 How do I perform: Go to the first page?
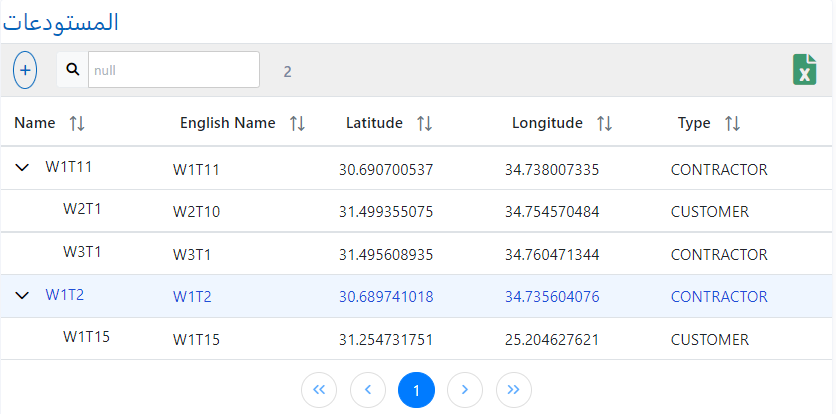click(319, 390)
